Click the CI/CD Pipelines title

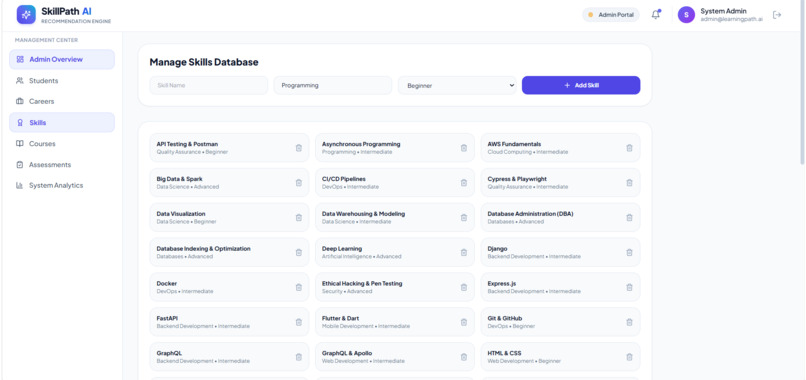(344, 179)
